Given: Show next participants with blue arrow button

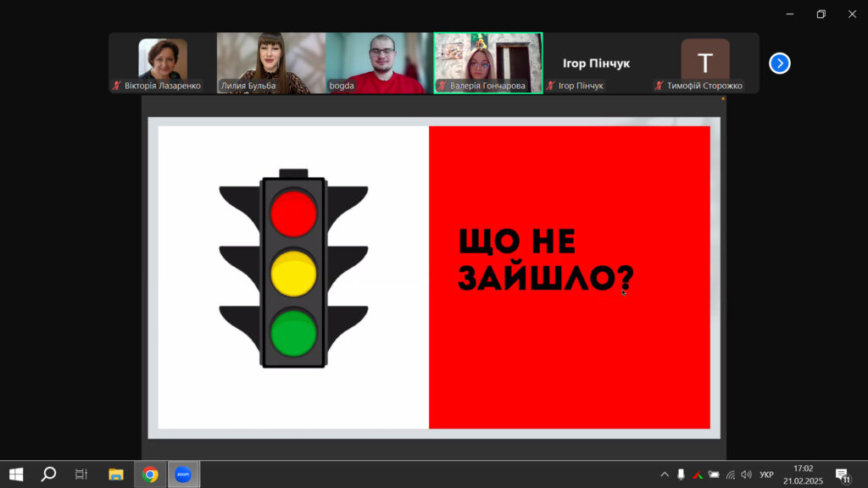Looking at the screenshot, I should coord(780,63).
